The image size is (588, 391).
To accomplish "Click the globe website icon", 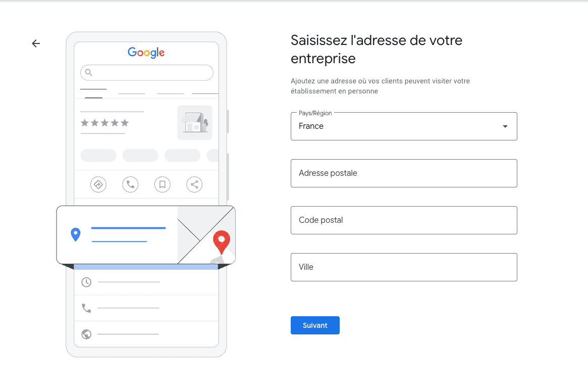I will pyautogui.click(x=86, y=334).
